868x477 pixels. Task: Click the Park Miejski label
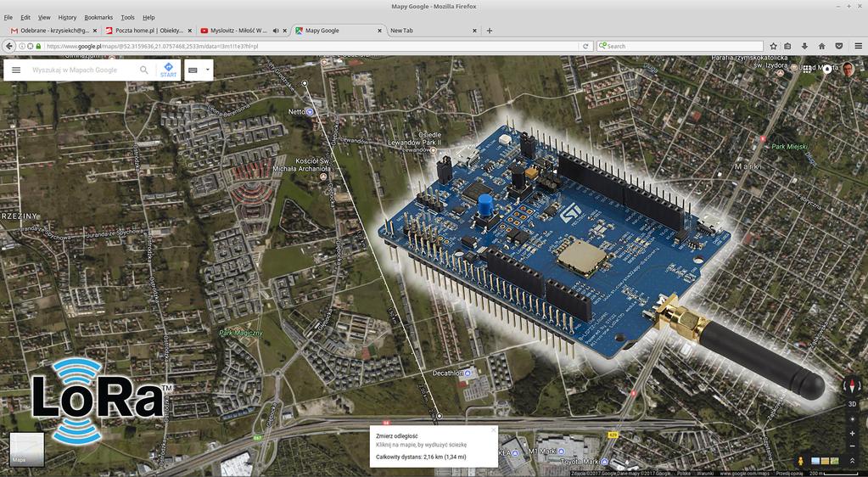click(789, 147)
